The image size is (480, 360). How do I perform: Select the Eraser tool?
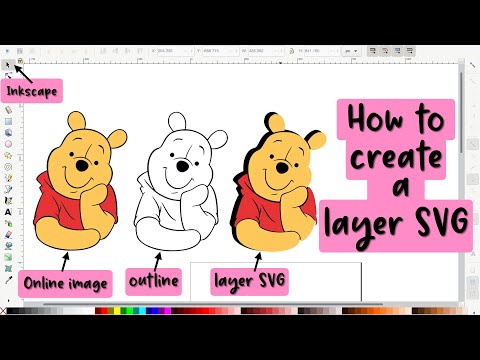[8, 235]
